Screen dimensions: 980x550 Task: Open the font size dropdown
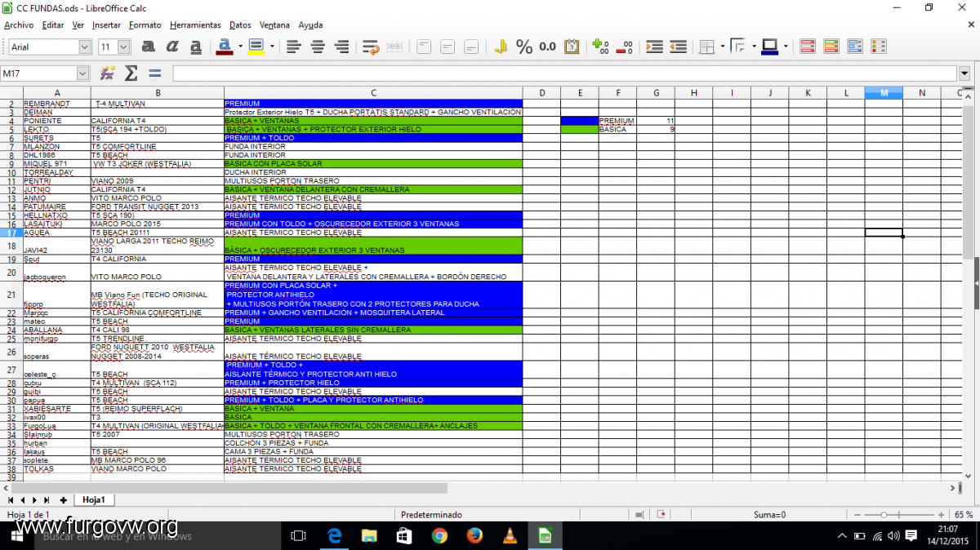[x=124, y=47]
